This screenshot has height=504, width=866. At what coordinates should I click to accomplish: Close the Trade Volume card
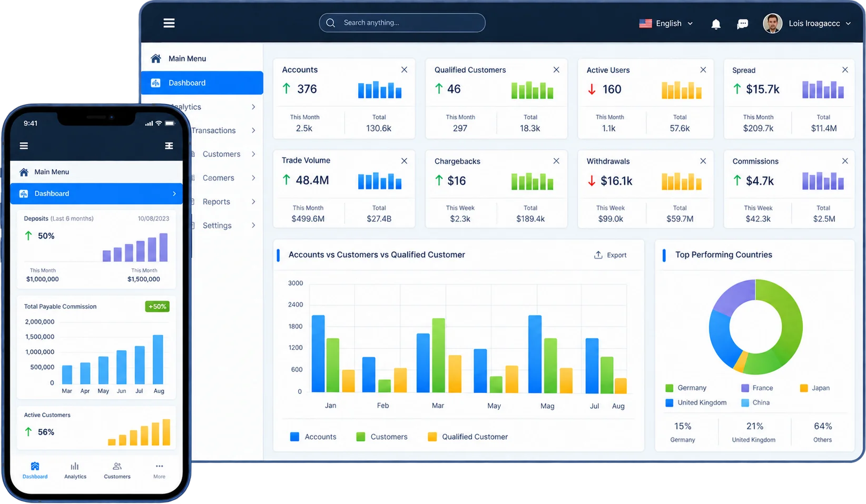tap(404, 161)
